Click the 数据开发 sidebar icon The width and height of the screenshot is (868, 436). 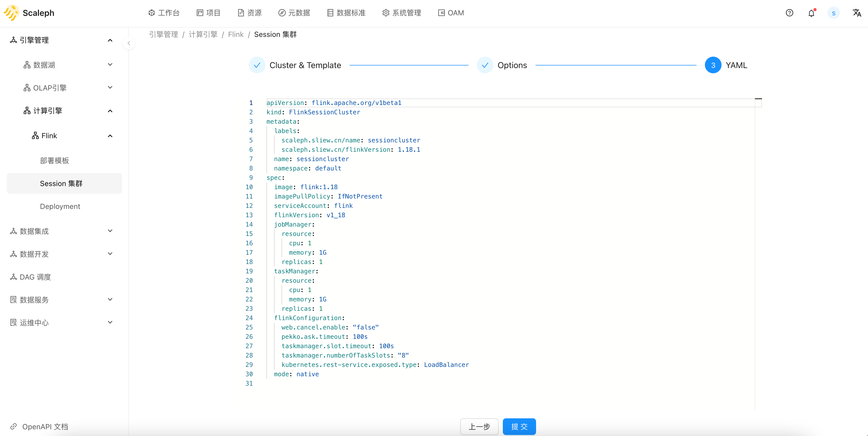pyautogui.click(x=14, y=254)
